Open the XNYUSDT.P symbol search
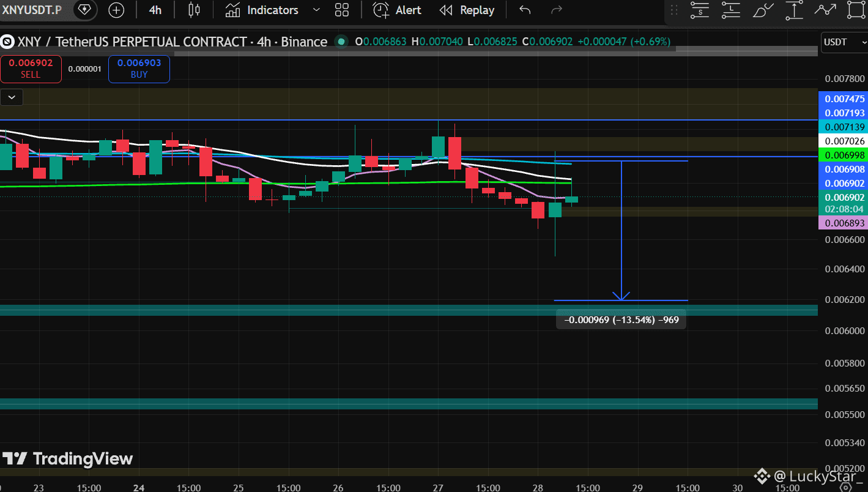Image resolution: width=868 pixels, height=492 pixels. tap(32, 10)
